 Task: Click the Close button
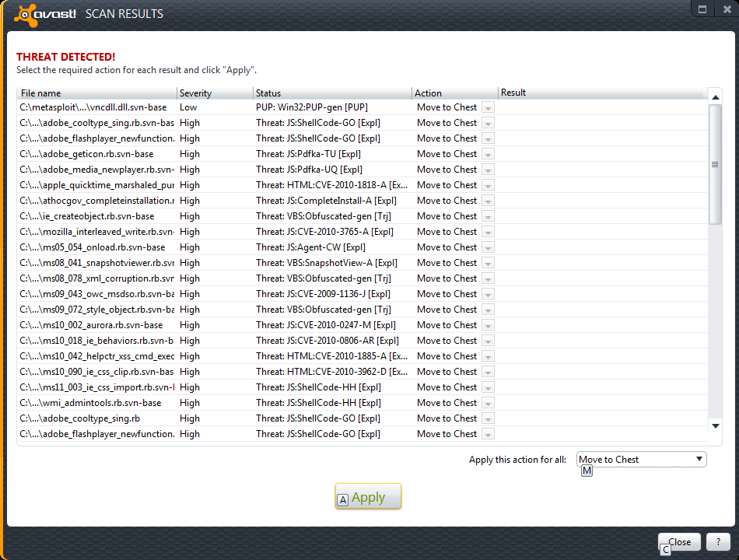click(x=679, y=542)
